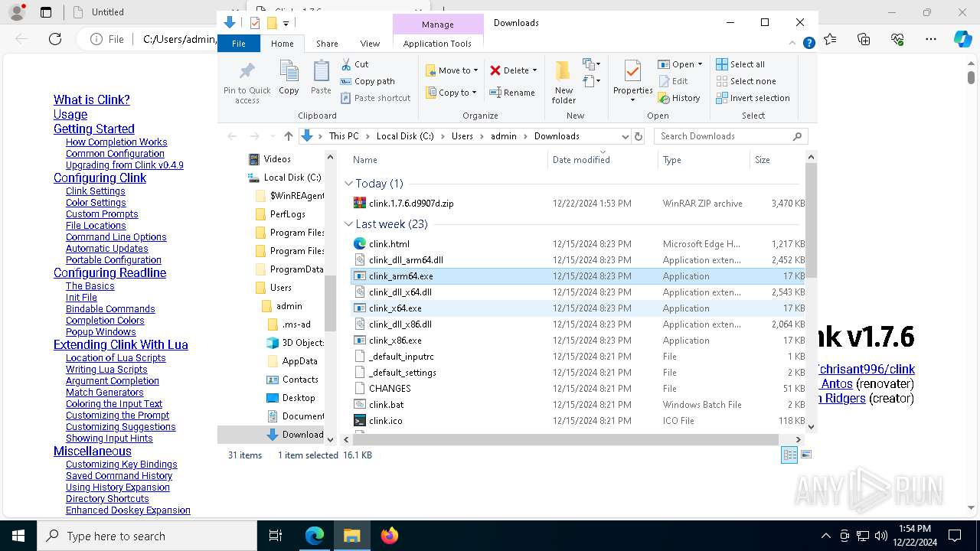Viewport: 980px width, 551px height.
Task: Open the Argument Completion link
Action: point(113,381)
